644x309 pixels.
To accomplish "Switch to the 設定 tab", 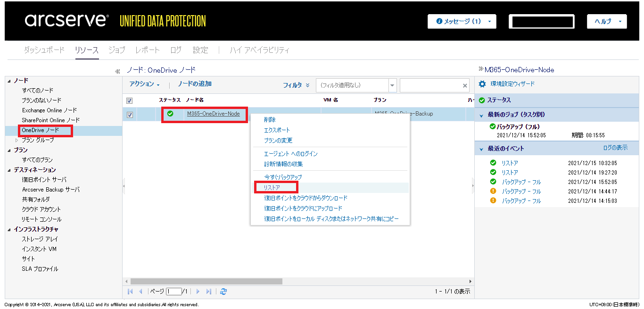I will [x=200, y=50].
